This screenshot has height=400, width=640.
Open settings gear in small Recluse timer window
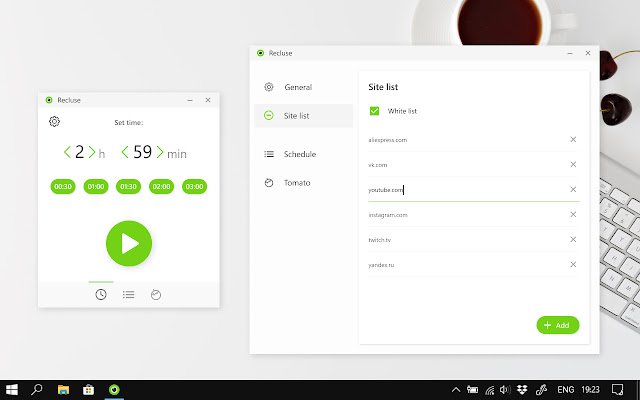click(x=54, y=122)
